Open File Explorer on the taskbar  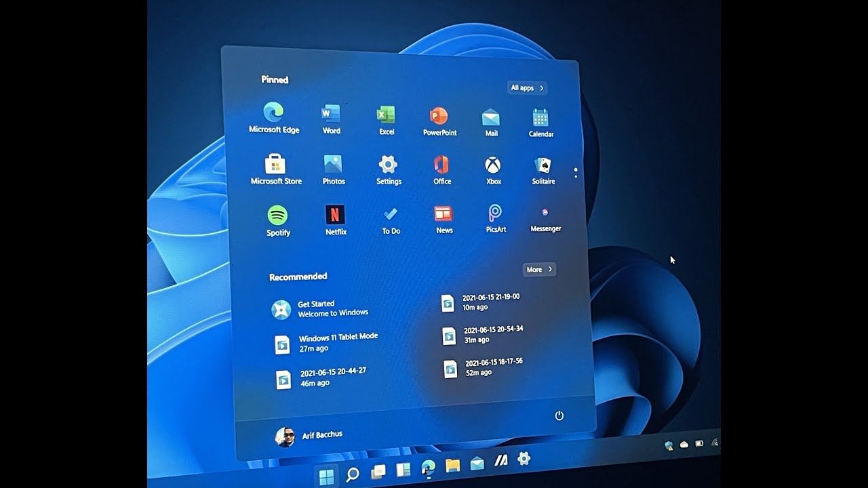(x=452, y=465)
